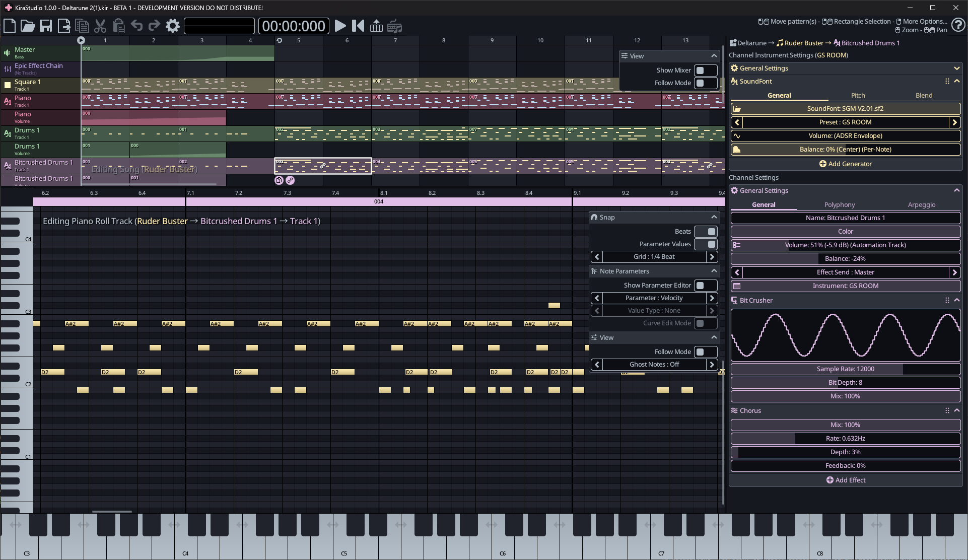Click the Sample Rate 12000 slider
Screen dimensions: 968x560
click(845, 369)
